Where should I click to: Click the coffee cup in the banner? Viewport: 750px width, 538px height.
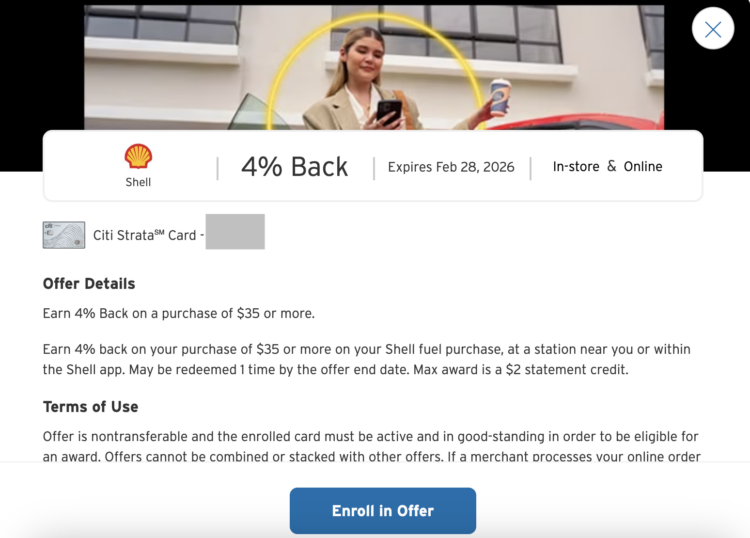click(x=500, y=97)
